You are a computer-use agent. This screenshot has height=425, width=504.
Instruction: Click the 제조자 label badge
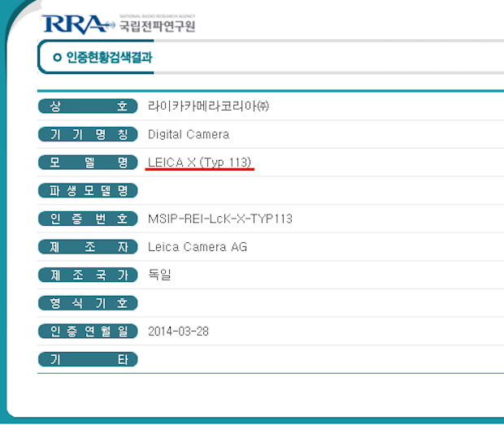coord(88,247)
